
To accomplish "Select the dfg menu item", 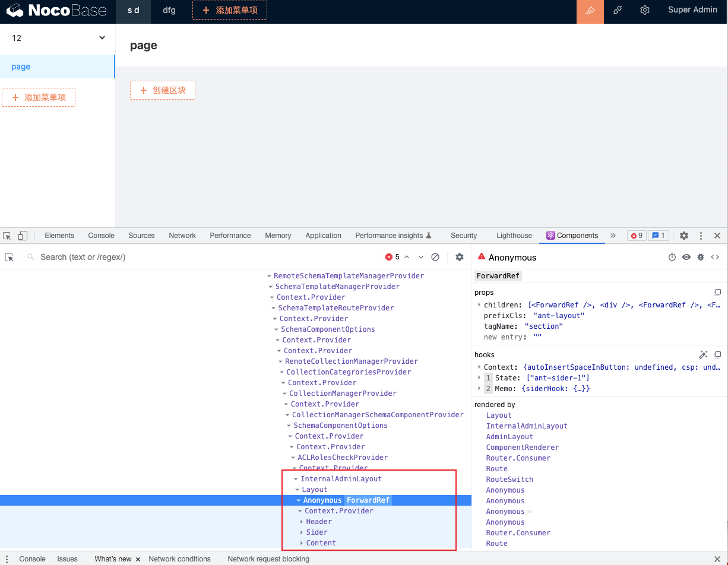I will (x=169, y=11).
